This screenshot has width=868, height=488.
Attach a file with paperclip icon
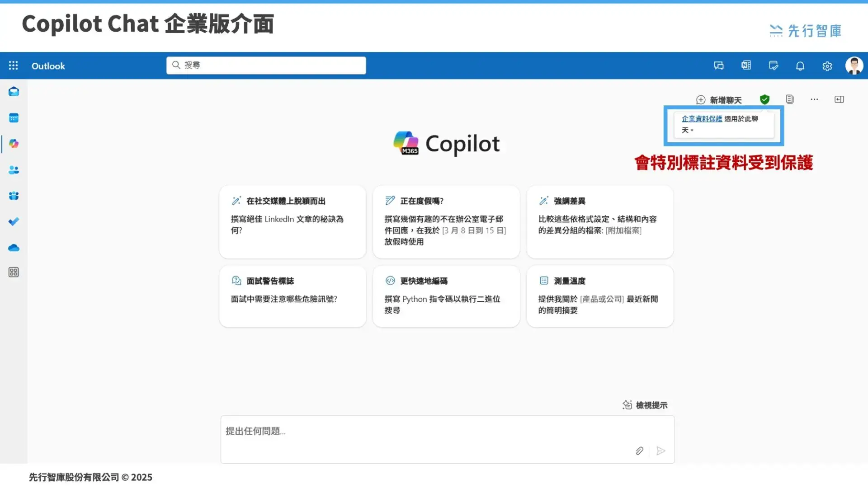tap(639, 451)
